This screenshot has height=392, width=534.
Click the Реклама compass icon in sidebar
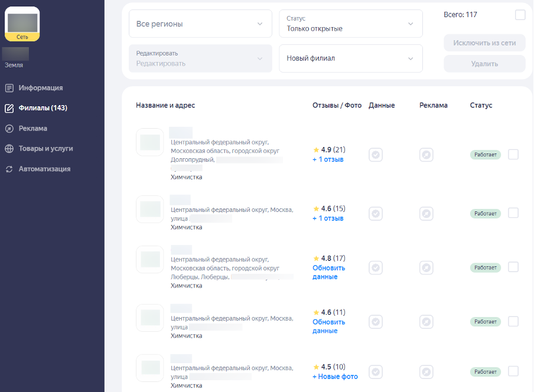coord(9,129)
